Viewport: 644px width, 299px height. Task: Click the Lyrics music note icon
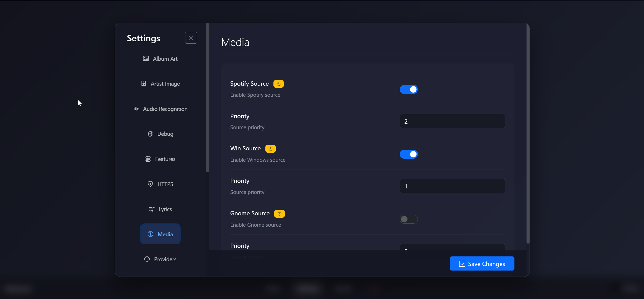point(151,209)
